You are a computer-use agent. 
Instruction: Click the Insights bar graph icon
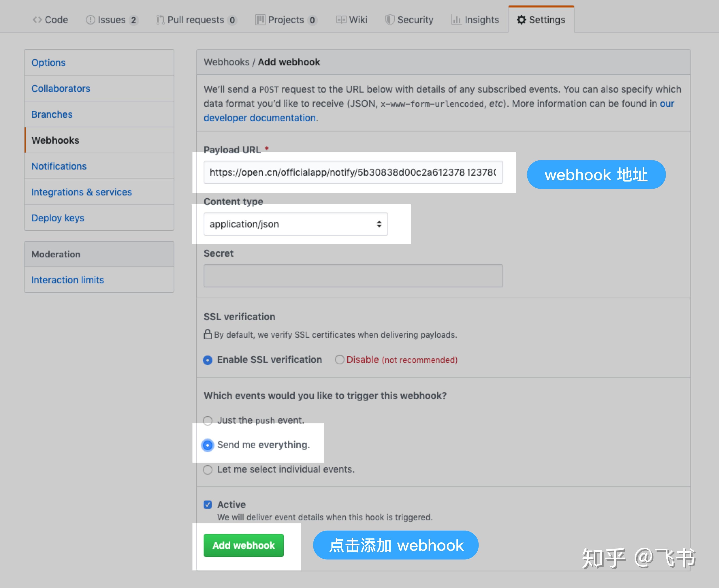[456, 20]
